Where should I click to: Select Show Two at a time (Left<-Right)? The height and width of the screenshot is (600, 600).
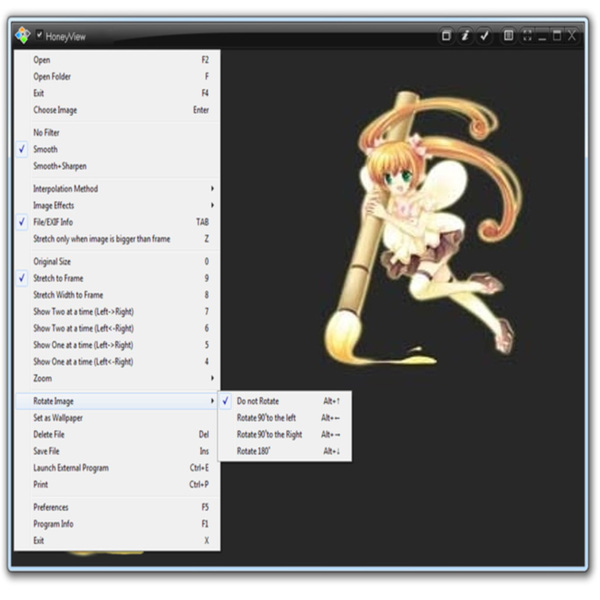coord(118,328)
